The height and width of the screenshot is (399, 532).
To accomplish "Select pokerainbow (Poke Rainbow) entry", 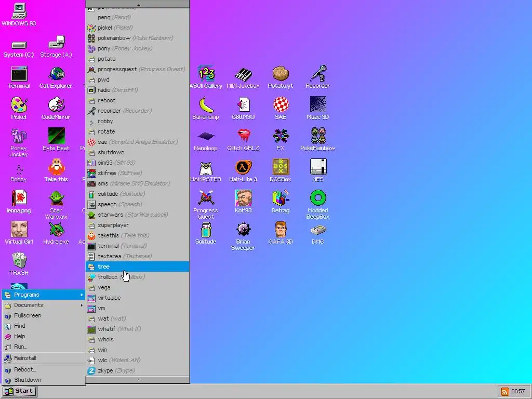I will pyautogui.click(x=137, y=38).
